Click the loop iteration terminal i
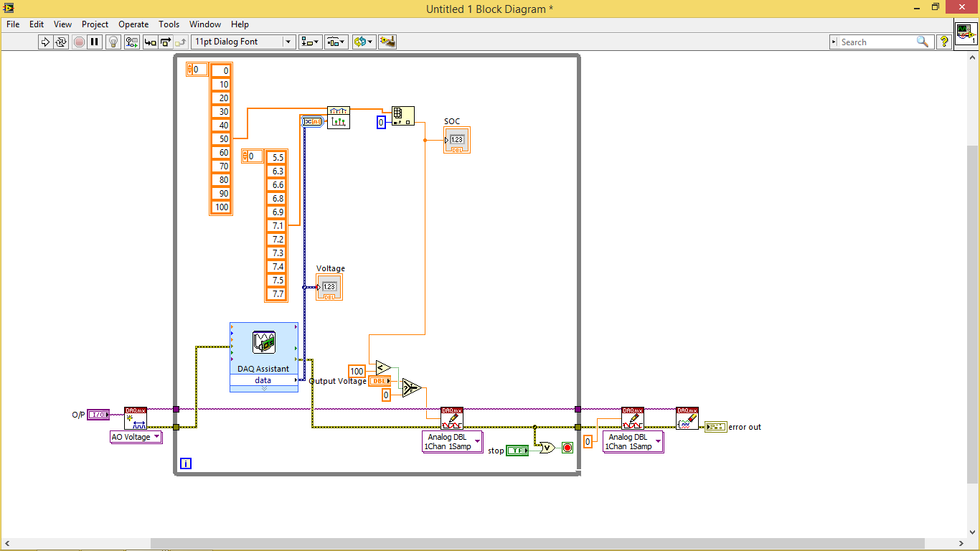The image size is (980, 551). (x=186, y=463)
